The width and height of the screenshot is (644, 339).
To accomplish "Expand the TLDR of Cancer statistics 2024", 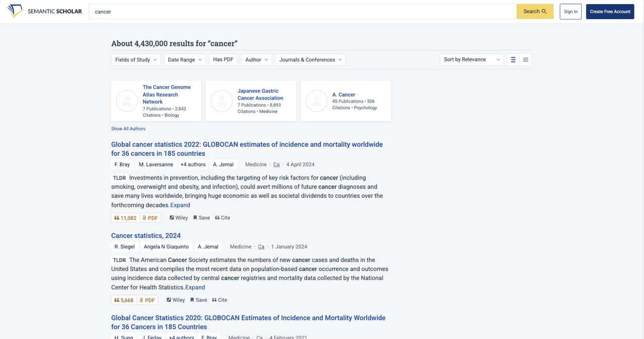I will [195, 287].
